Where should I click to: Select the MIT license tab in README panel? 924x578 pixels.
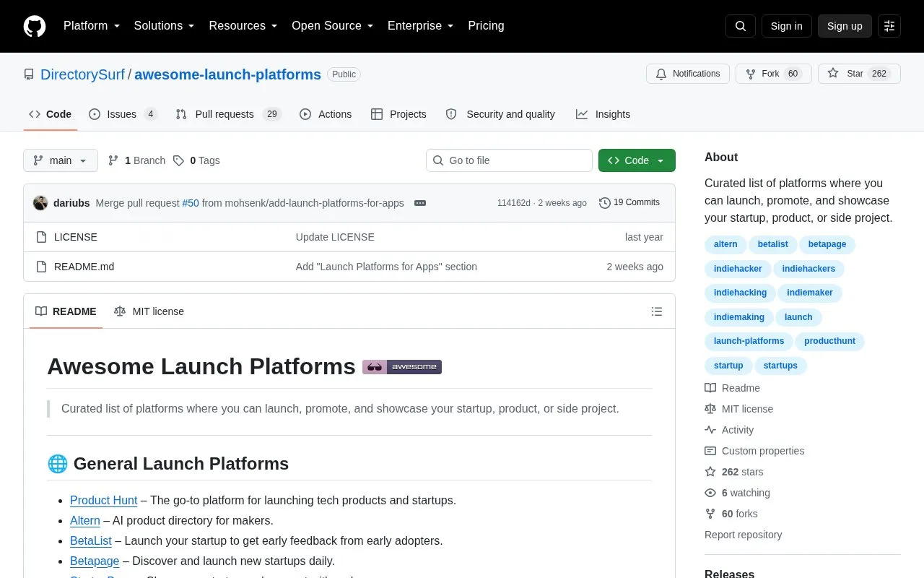tap(149, 311)
